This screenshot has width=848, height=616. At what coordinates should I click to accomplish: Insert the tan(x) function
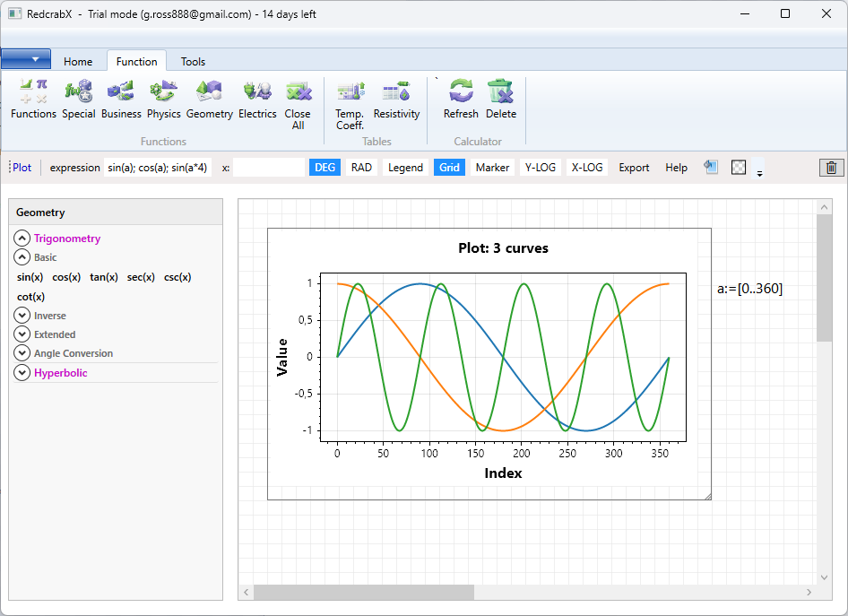(104, 277)
